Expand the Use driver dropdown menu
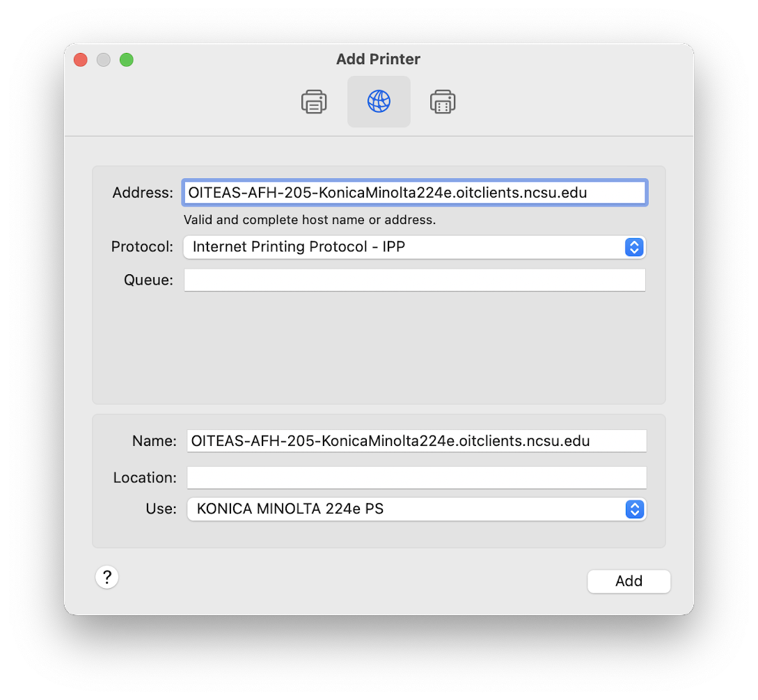 click(x=416, y=509)
